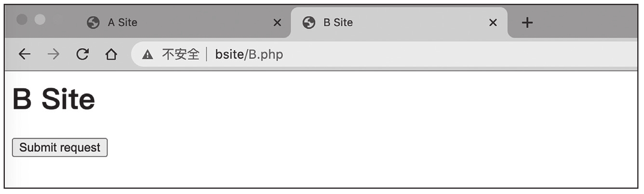Click the forward navigation arrow
Image resolution: width=644 pixels, height=194 pixels.
tap(53, 54)
